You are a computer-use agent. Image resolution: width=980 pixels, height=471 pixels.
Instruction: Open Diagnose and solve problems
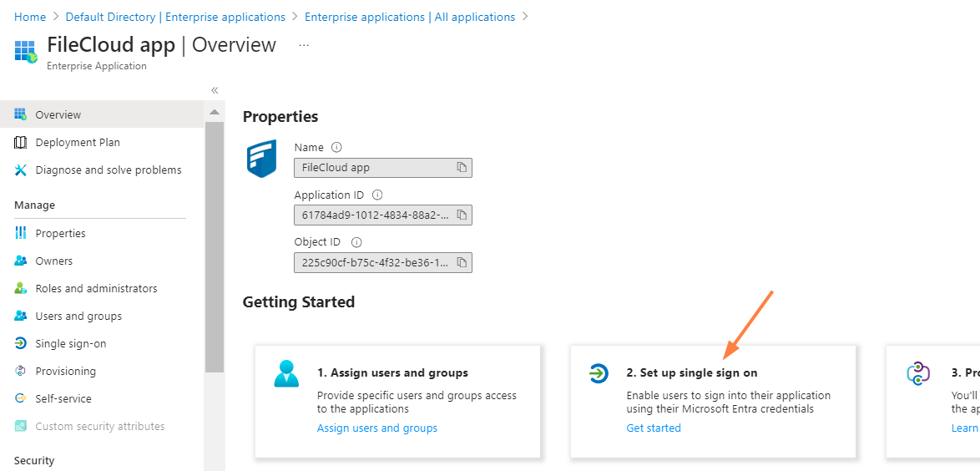click(108, 170)
